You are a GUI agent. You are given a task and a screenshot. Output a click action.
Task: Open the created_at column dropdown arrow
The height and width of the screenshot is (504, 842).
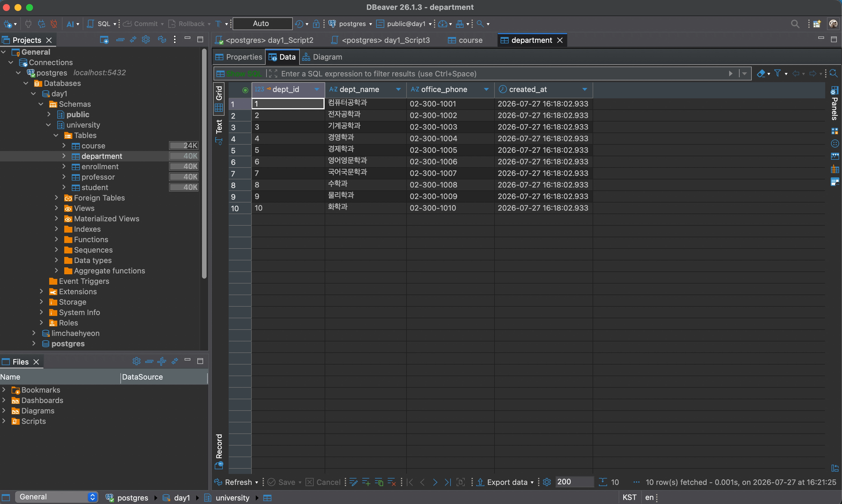584,89
